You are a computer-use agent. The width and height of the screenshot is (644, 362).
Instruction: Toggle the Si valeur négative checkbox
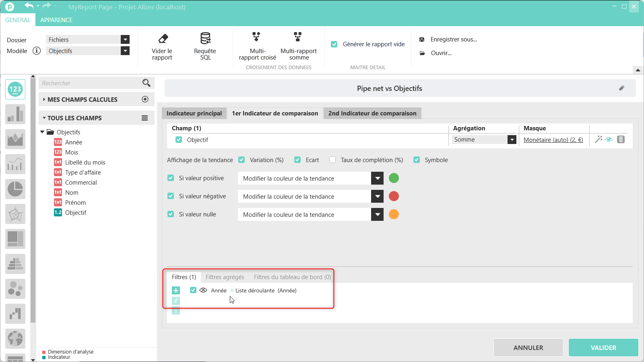tap(171, 196)
